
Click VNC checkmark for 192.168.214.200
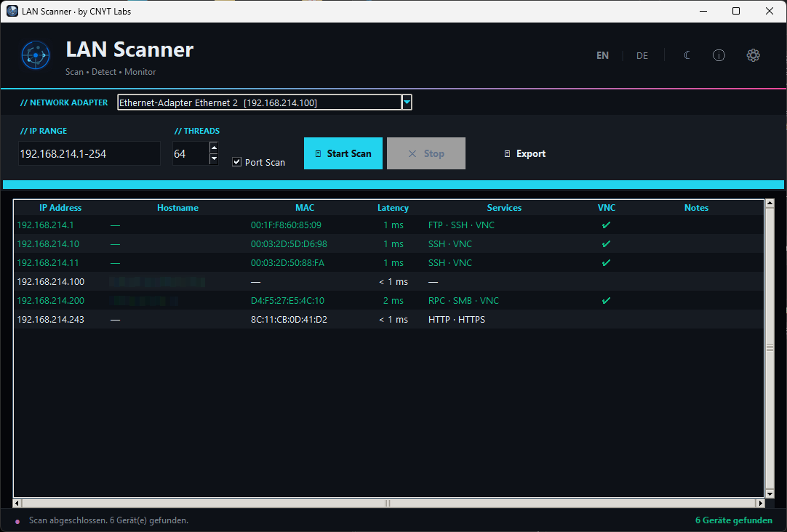pos(607,301)
